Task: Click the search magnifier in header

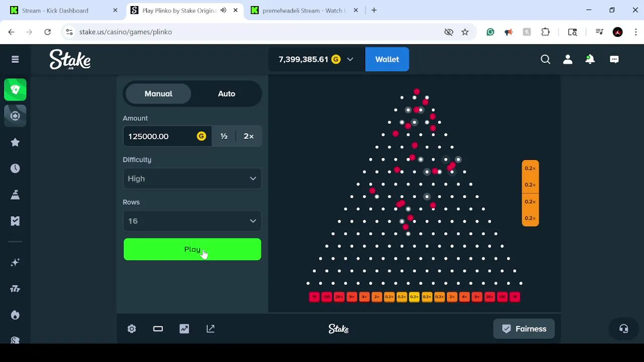Action: pyautogui.click(x=545, y=59)
